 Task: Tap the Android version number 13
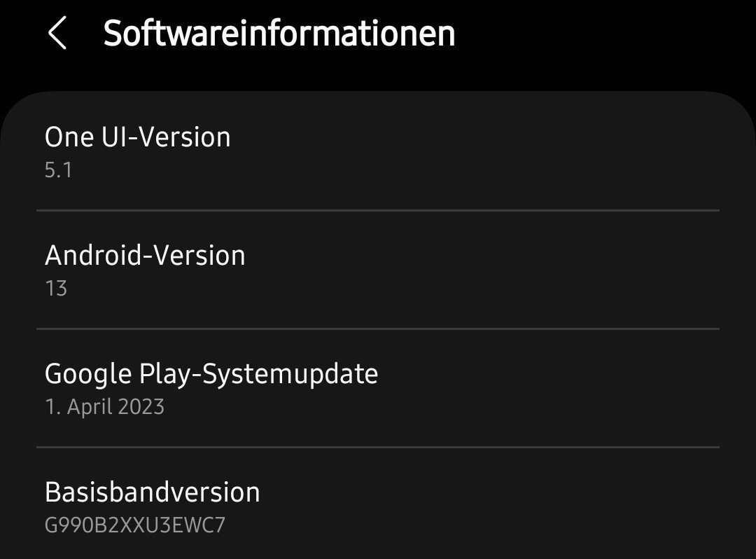[56, 289]
